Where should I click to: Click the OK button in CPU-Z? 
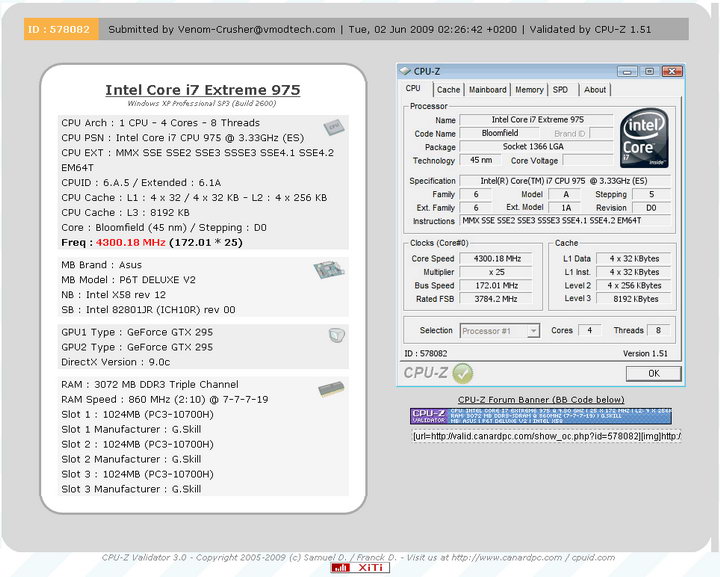653,374
